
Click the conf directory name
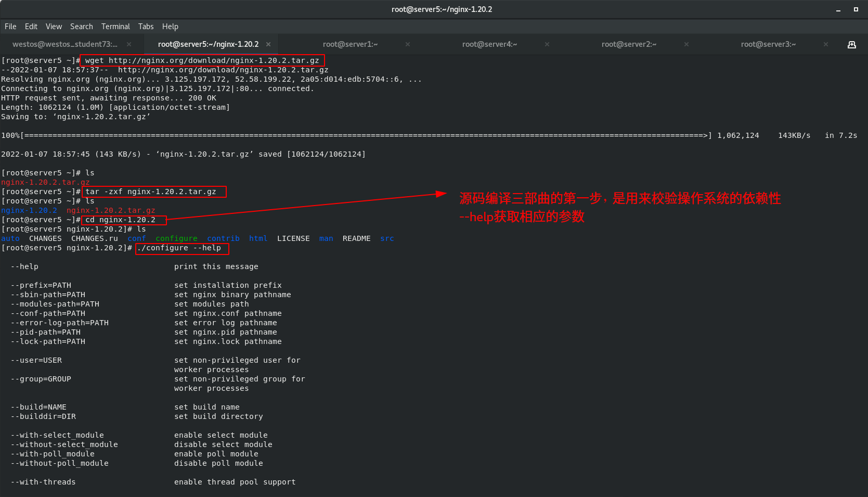coord(137,238)
